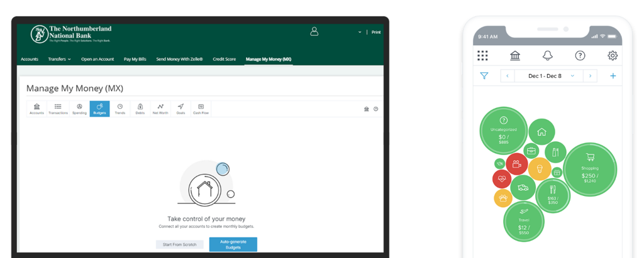Expand the dropdown arrow left of Print
Image resolution: width=644 pixels, height=258 pixels.
[360, 32]
